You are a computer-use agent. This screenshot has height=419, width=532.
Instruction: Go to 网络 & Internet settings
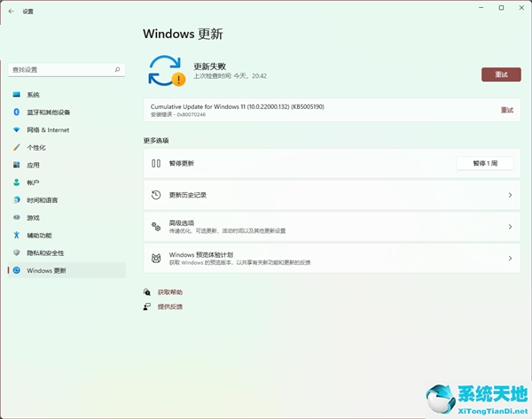click(x=66, y=130)
